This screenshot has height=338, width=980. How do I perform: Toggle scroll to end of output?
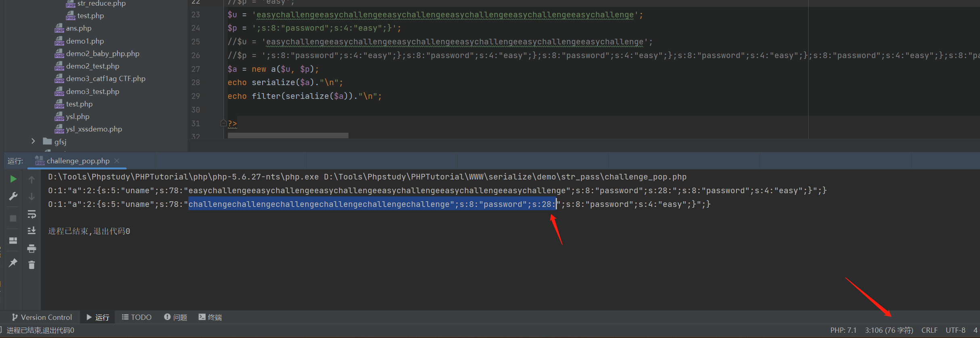(x=31, y=231)
